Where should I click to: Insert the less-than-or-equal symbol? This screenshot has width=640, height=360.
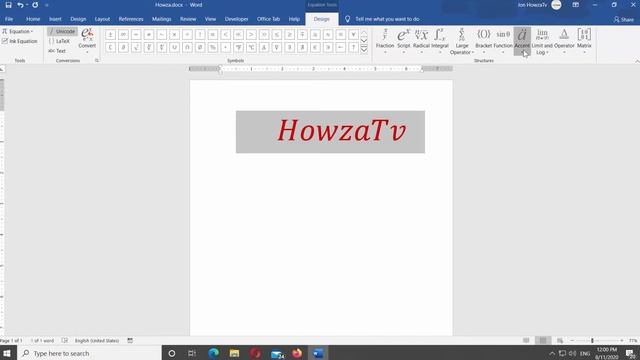click(x=277, y=35)
